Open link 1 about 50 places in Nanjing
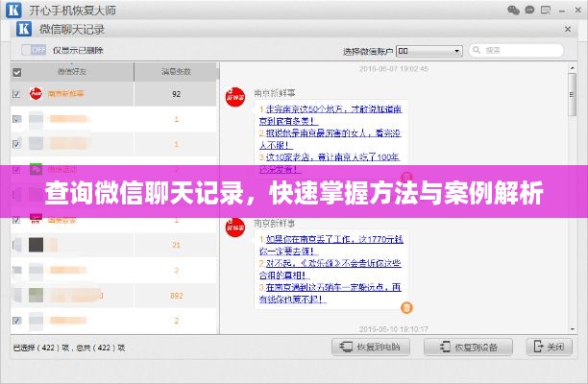 click(331, 115)
